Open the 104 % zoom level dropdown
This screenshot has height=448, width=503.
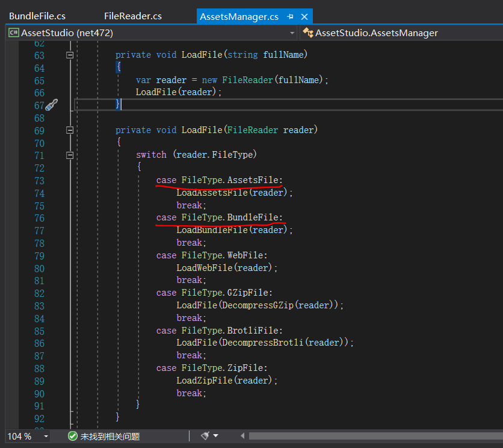pyautogui.click(x=46, y=436)
